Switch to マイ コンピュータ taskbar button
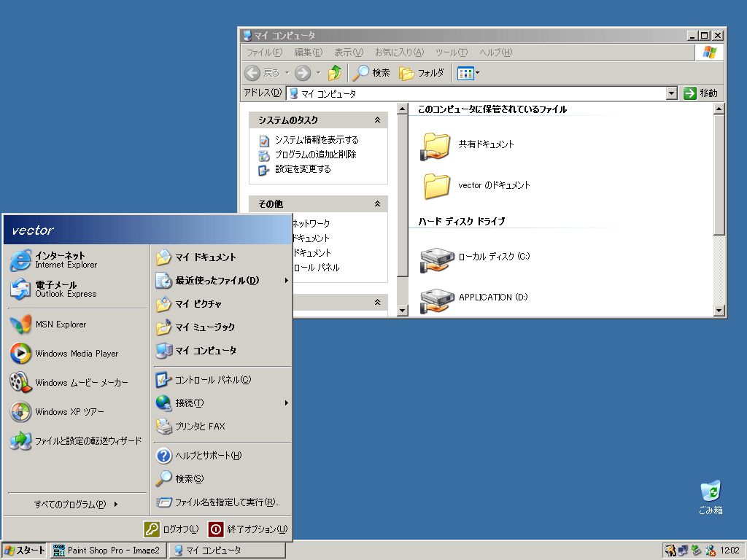The image size is (747, 560). (x=228, y=551)
